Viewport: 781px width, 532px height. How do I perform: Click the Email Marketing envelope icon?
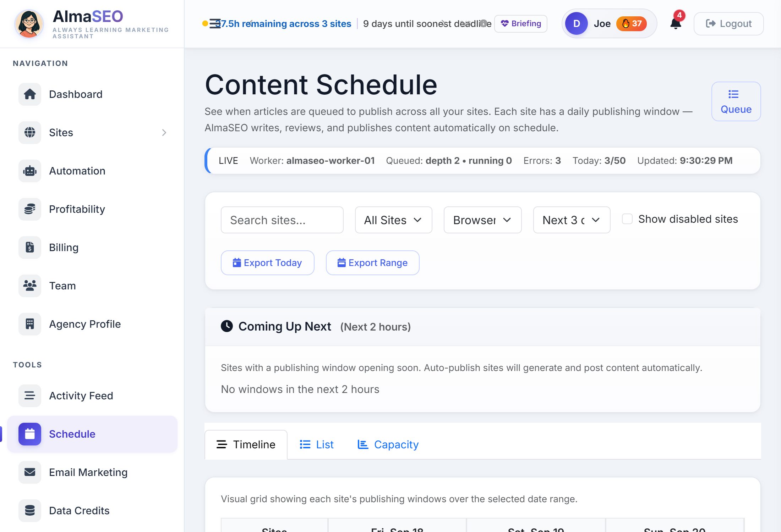(x=30, y=472)
